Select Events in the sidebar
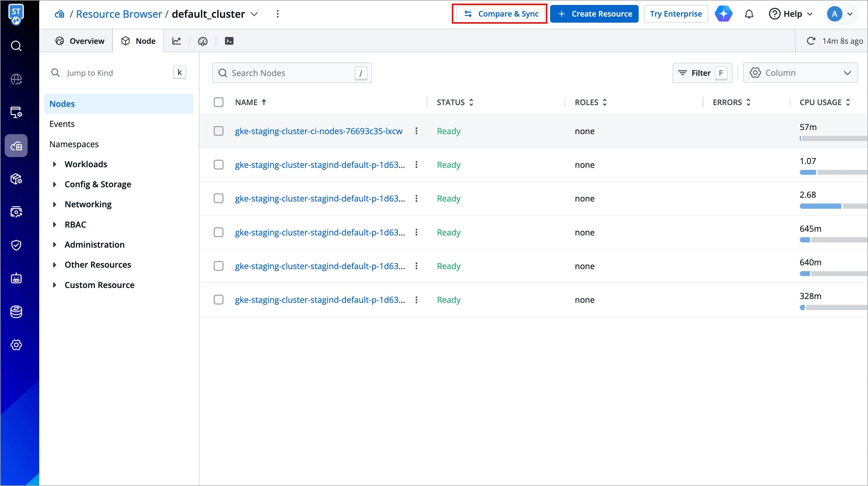 [62, 124]
